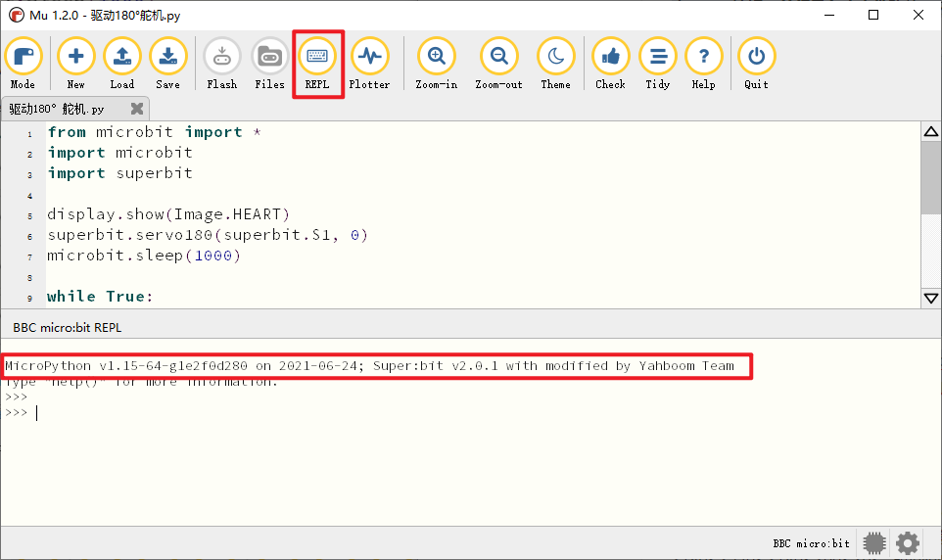Click code line 'import microbit'
The image size is (942, 560).
[x=120, y=153]
